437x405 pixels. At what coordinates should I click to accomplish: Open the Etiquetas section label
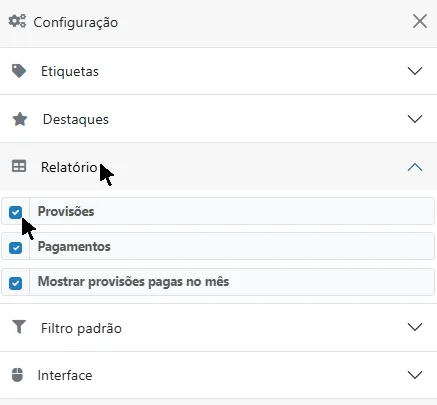click(x=70, y=71)
